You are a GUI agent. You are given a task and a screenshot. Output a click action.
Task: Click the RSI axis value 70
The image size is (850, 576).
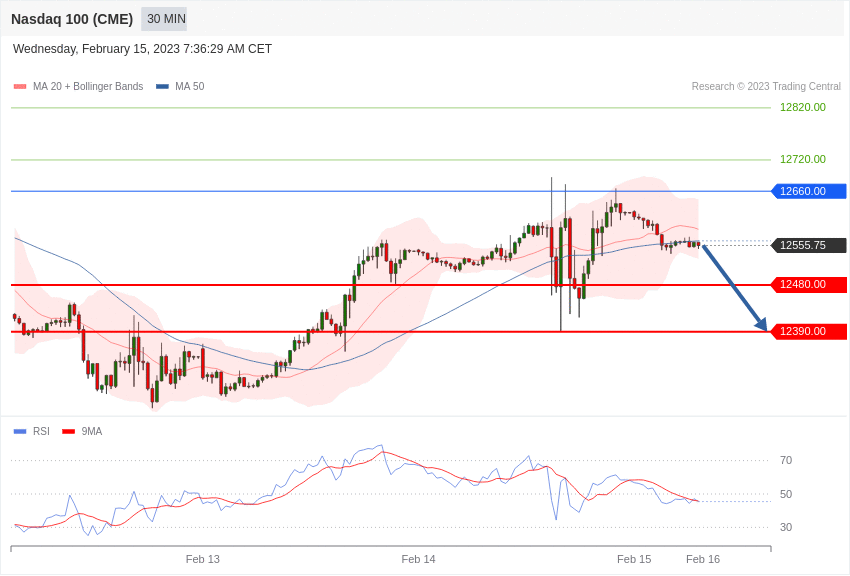[x=785, y=461]
